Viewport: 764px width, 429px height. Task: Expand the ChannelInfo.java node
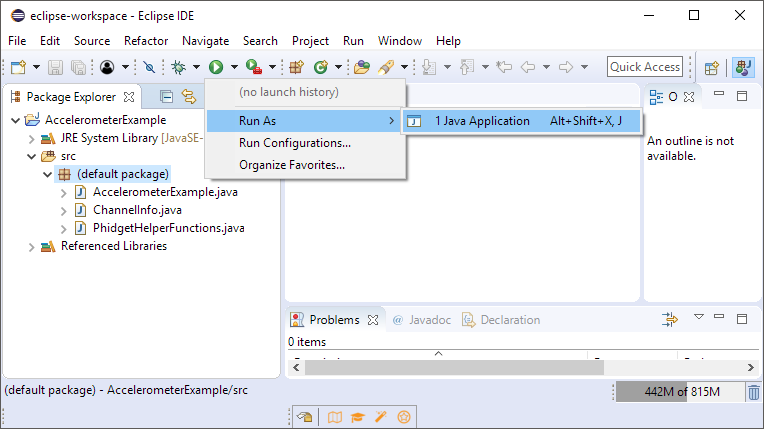[63, 211]
